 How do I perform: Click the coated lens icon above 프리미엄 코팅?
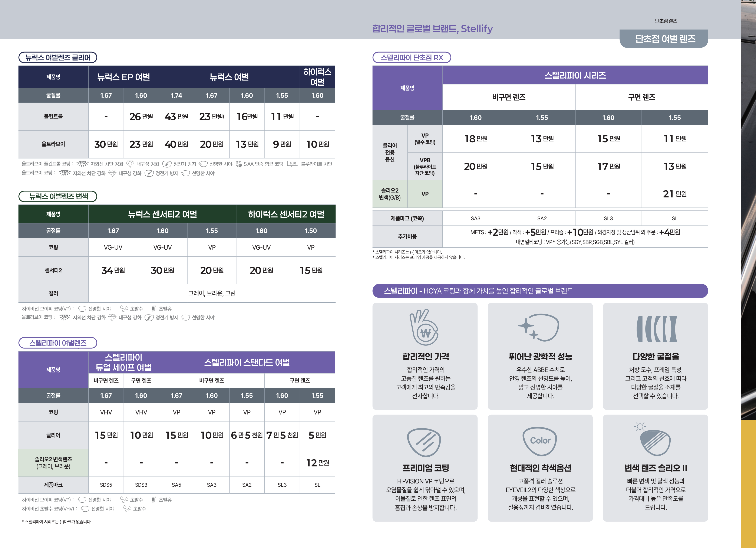pyautogui.click(x=424, y=443)
